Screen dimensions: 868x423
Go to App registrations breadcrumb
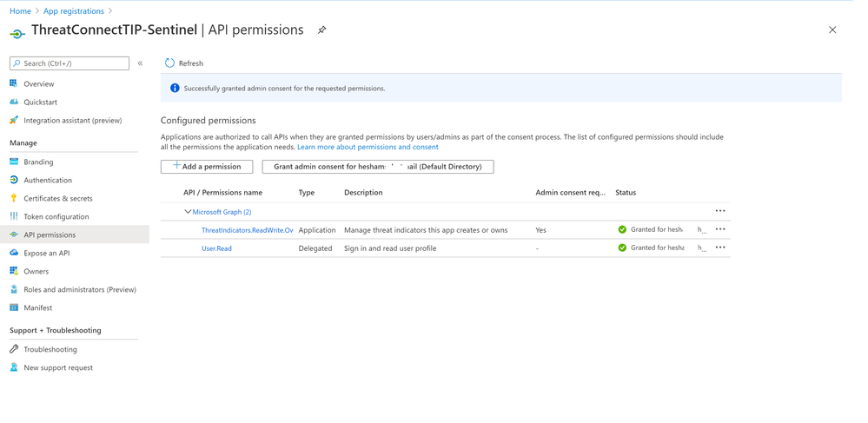point(73,11)
